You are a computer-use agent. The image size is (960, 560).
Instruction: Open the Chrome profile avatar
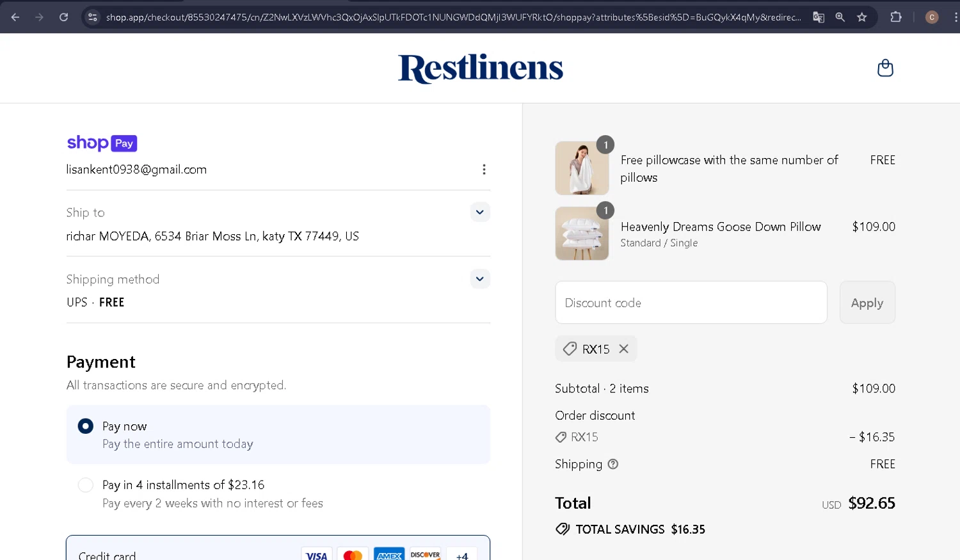[932, 17]
